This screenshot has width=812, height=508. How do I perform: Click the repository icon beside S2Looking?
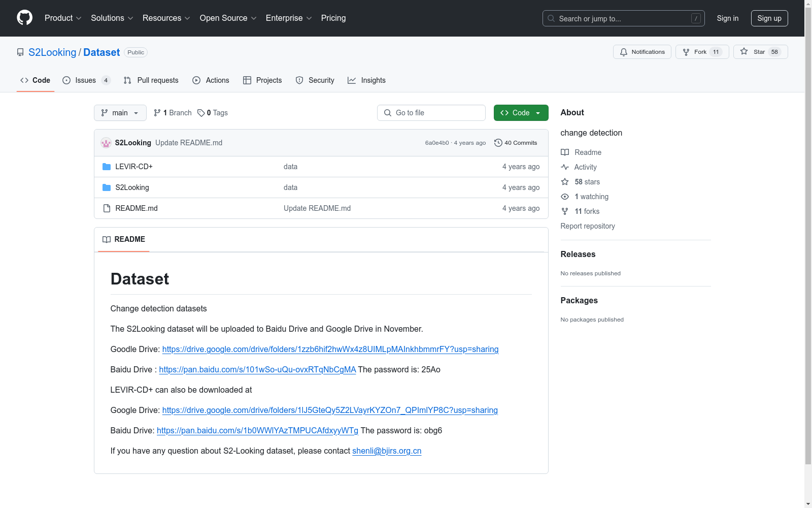(x=20, y=52)
